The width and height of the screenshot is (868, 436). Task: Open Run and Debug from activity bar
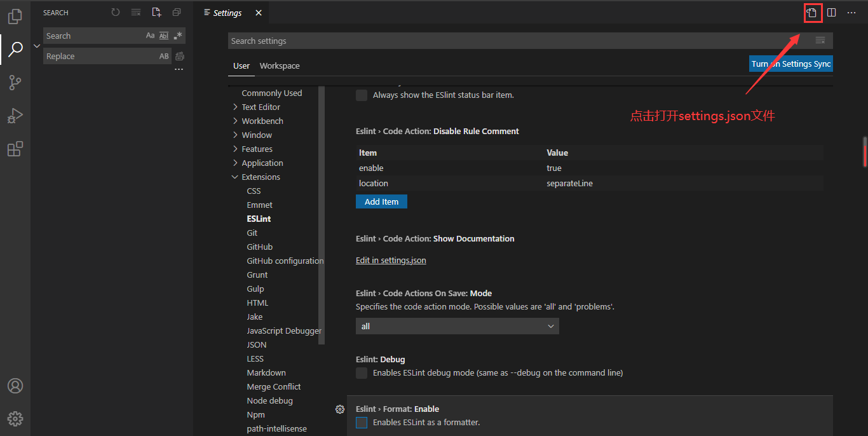(15, 116)
